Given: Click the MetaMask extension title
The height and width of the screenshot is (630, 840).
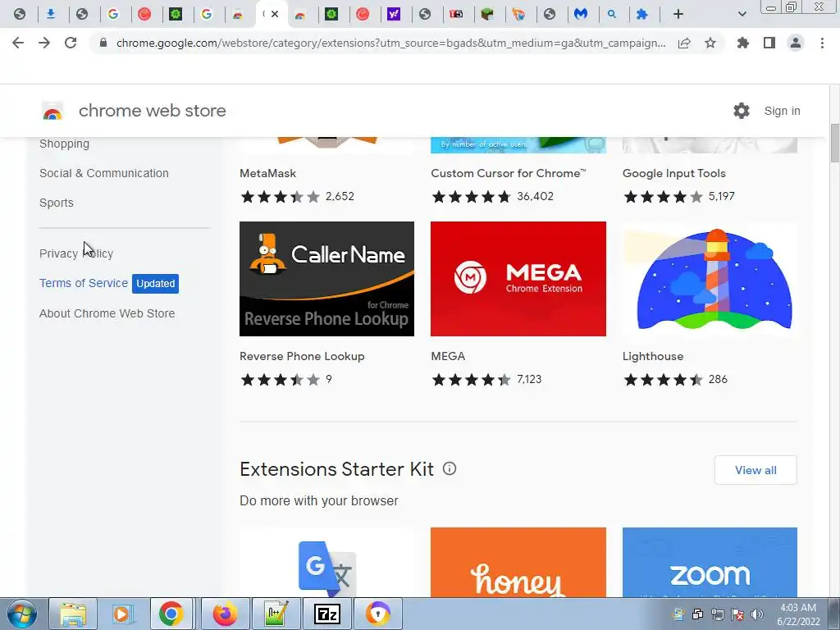Looking at the screenshot, I should coord(268,173).
